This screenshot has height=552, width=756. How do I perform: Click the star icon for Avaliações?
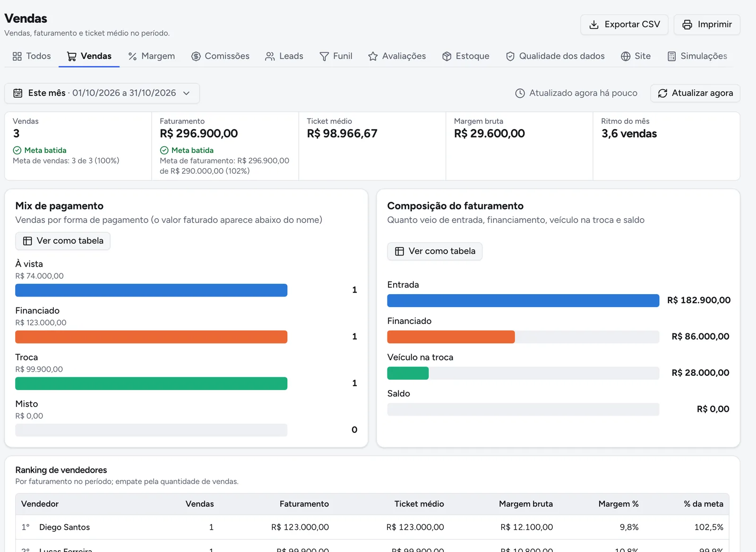click(373, 56)
